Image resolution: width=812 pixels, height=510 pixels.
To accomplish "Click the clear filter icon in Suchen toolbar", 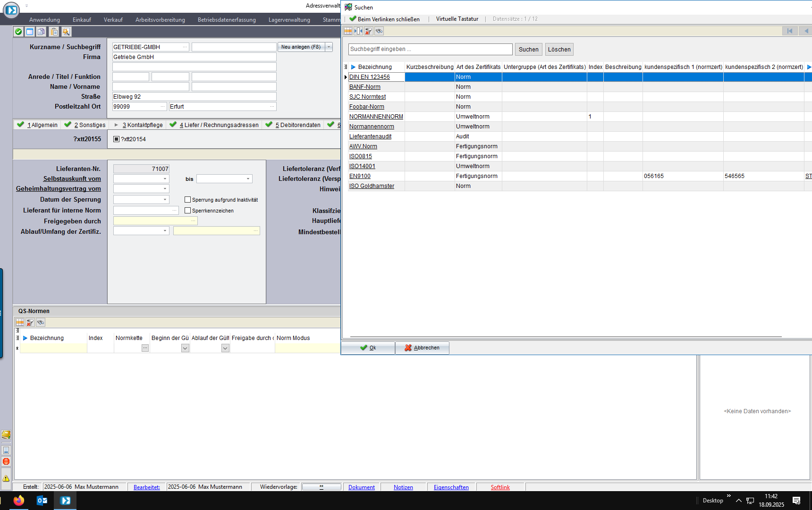I will click(369, 31).
